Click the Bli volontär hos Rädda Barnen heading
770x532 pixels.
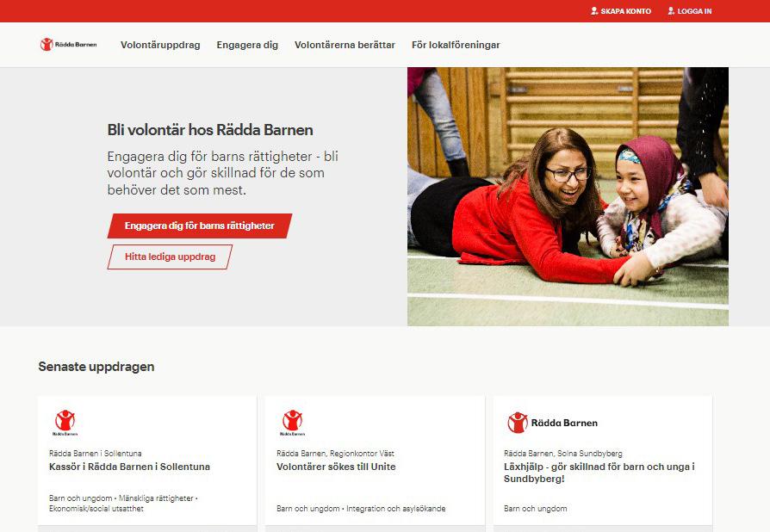210,130
